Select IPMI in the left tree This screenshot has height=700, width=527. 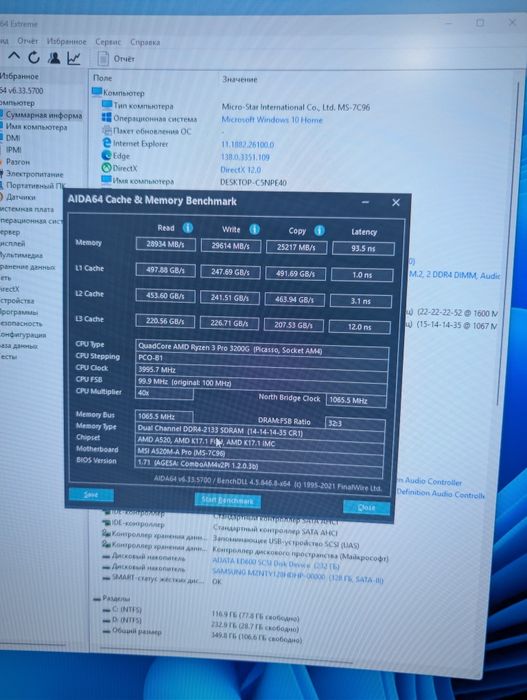[x=13, y=150]
